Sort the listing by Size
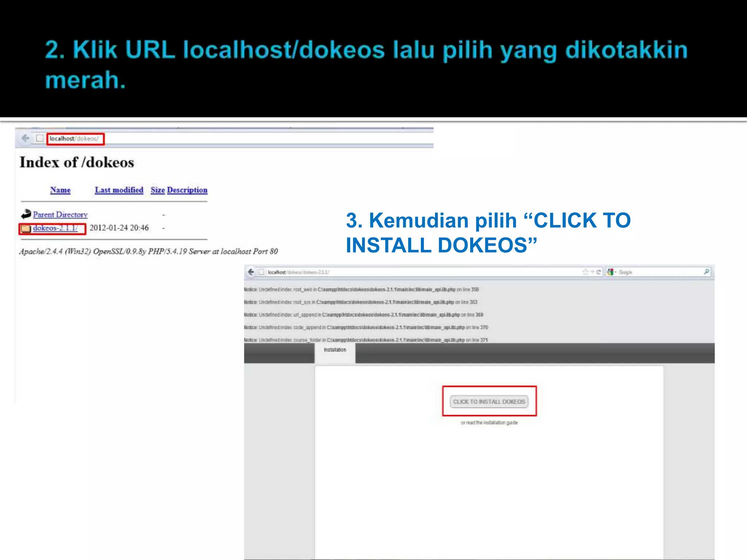 [158, 190]
